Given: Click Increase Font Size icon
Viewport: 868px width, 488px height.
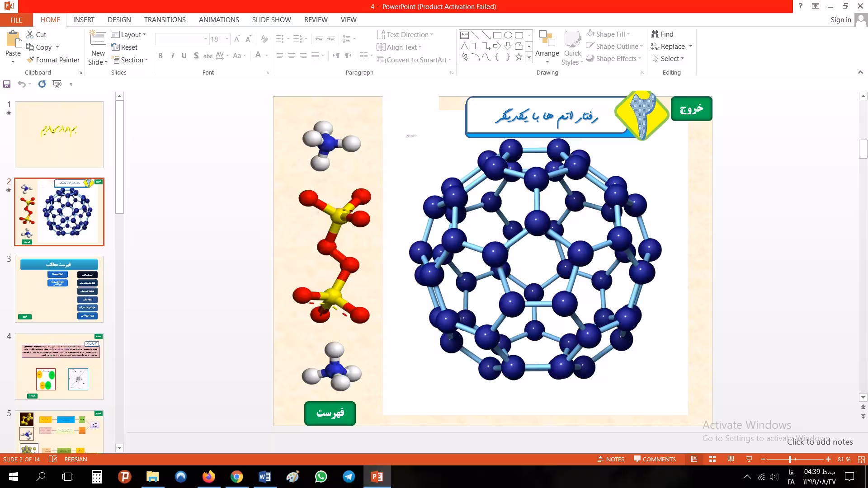Looking at the screenshot, I should [237, 39].
